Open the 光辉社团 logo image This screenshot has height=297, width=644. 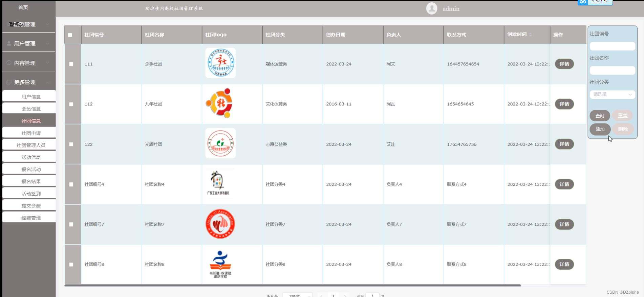point(220,143)
